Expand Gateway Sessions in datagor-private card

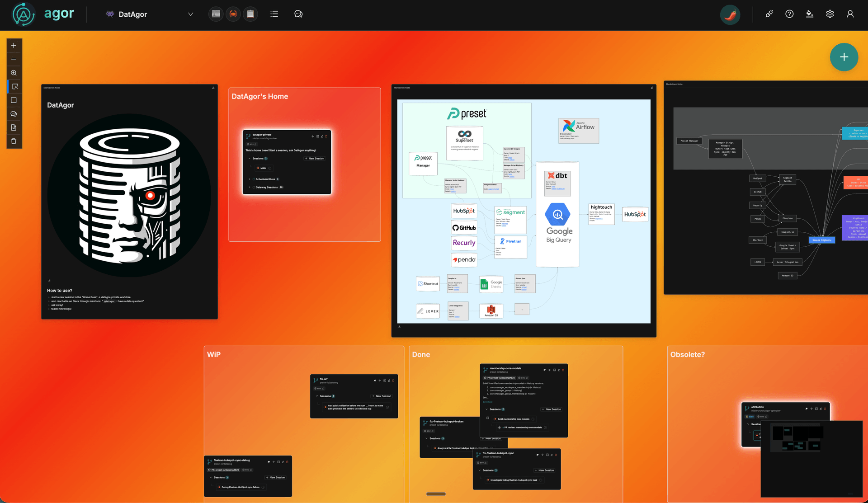(x=250, y=187)
